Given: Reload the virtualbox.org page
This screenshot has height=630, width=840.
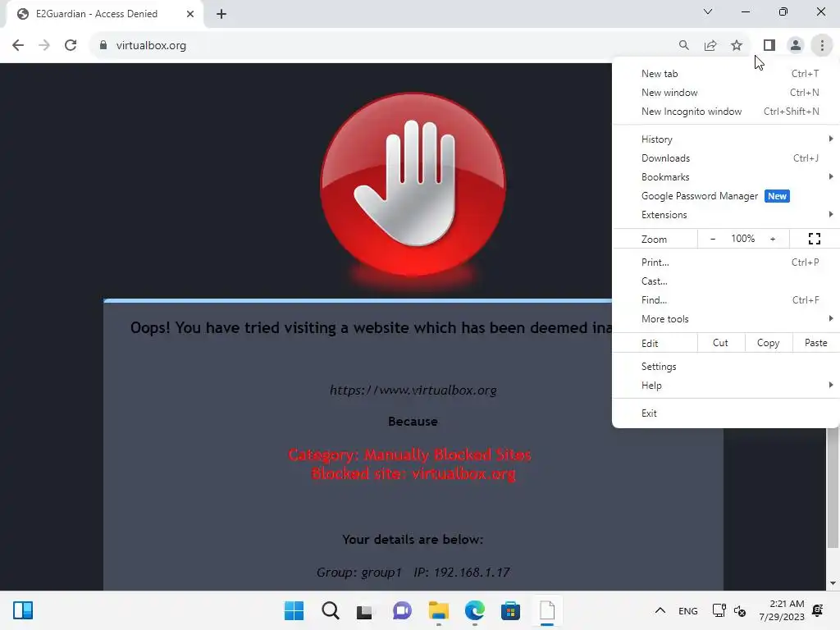Looking at the screenshot, I should pyautogui.click(x=71, y=46).
